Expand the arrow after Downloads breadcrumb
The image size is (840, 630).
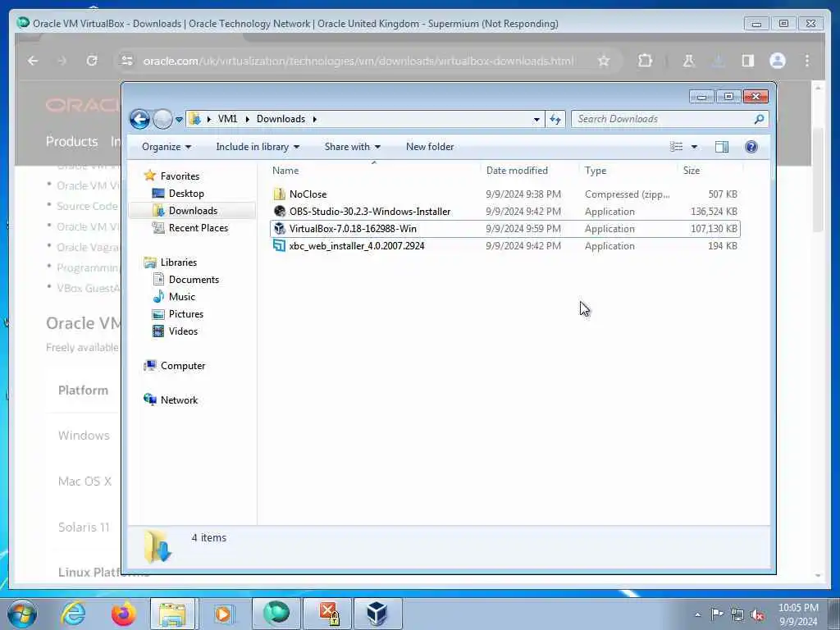[314, 119]
